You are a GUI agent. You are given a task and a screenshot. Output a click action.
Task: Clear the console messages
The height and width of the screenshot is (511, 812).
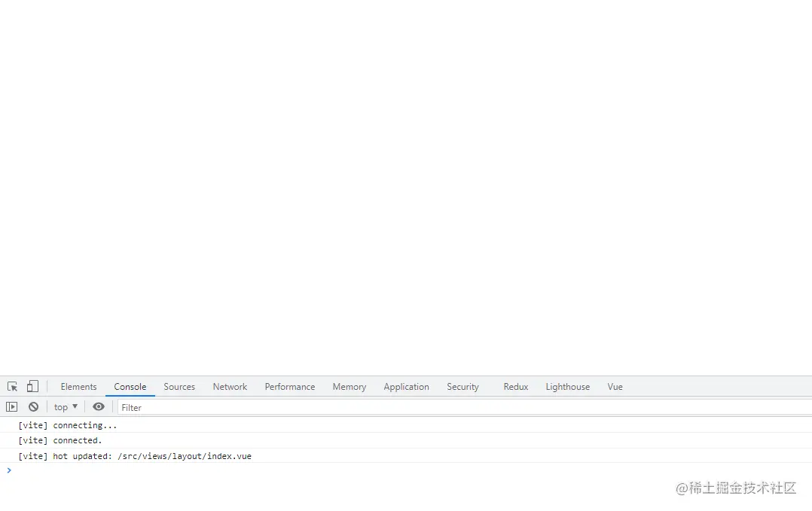(x=34, y=406)
